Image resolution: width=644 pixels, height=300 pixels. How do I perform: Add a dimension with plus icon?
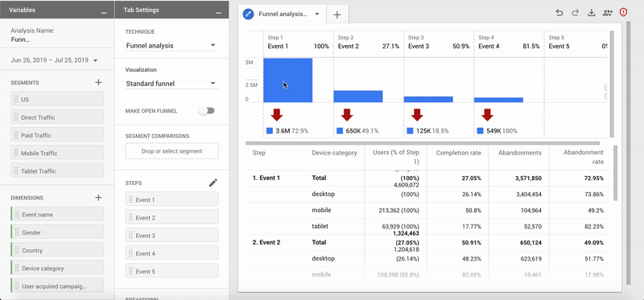[x=98, y=197]
